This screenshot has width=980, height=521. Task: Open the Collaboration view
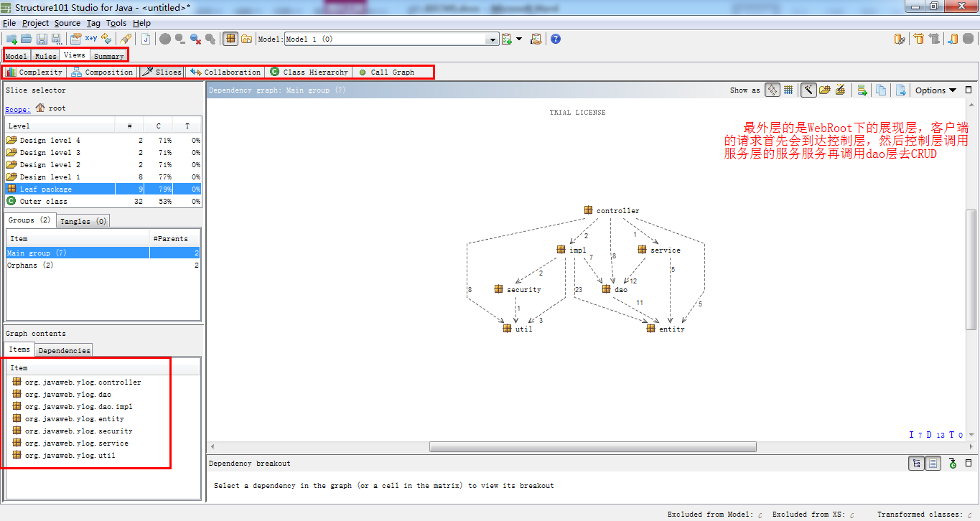(x=225, y=72)
